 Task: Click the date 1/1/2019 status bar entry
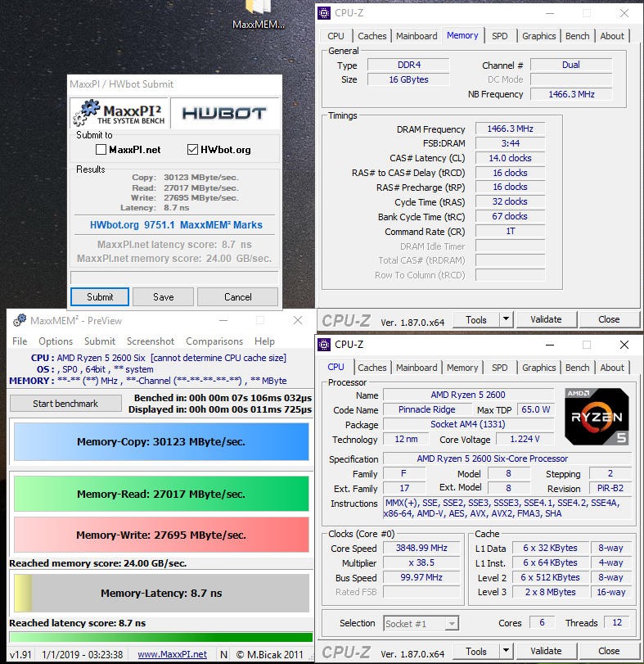click(82, 655)
